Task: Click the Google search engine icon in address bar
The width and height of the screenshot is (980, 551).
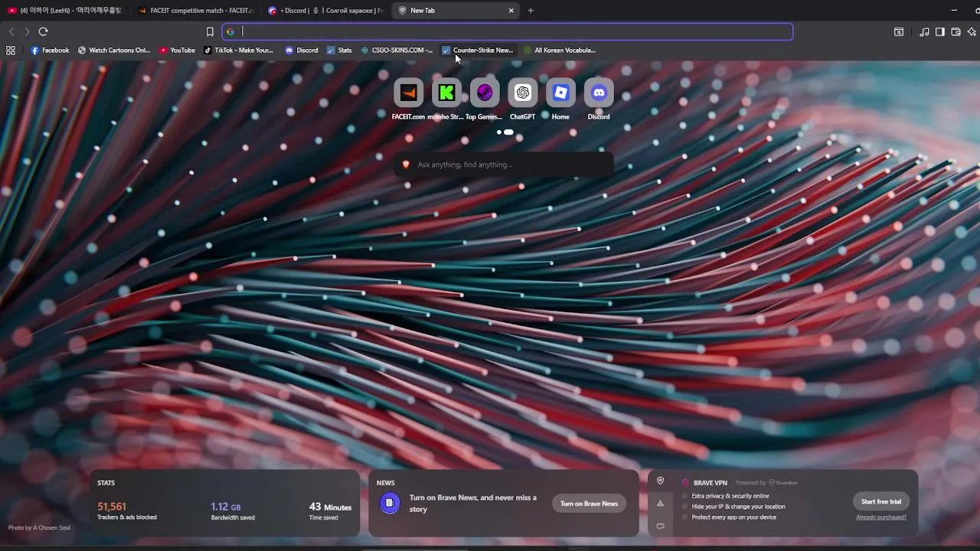Action: point(230,31)
